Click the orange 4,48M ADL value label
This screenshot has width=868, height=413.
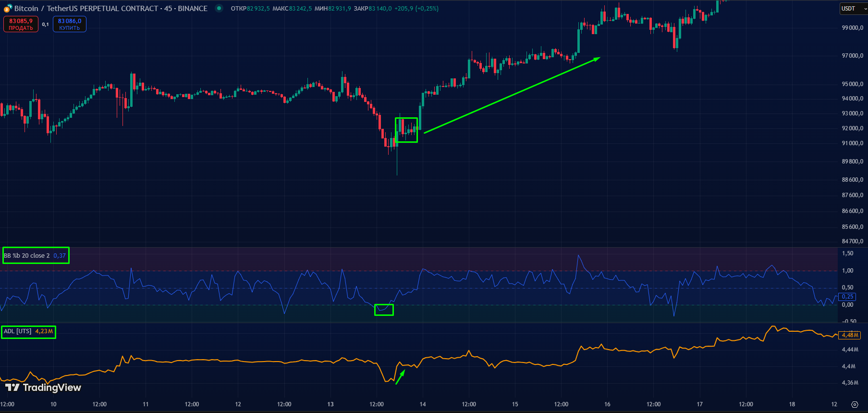point(849,335)
